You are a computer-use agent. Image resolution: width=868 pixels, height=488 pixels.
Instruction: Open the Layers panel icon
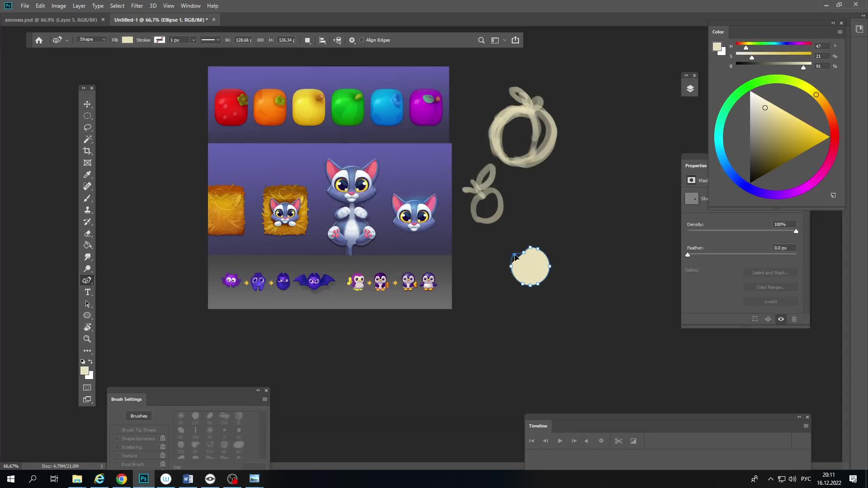coord(690,89)
